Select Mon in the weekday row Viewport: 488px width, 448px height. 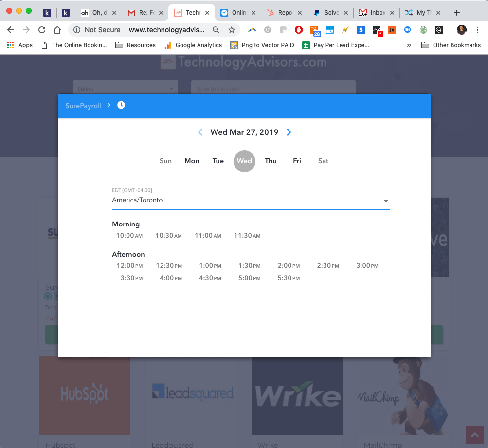point(192,161)
